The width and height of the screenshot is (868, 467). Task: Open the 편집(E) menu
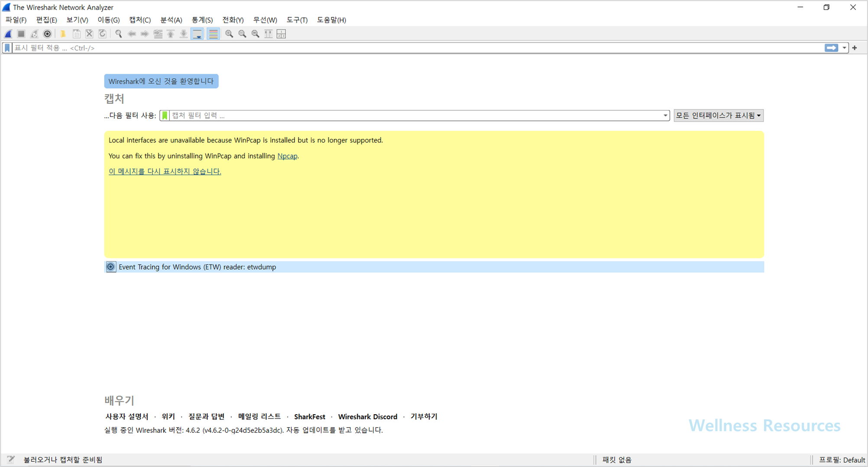47,20
